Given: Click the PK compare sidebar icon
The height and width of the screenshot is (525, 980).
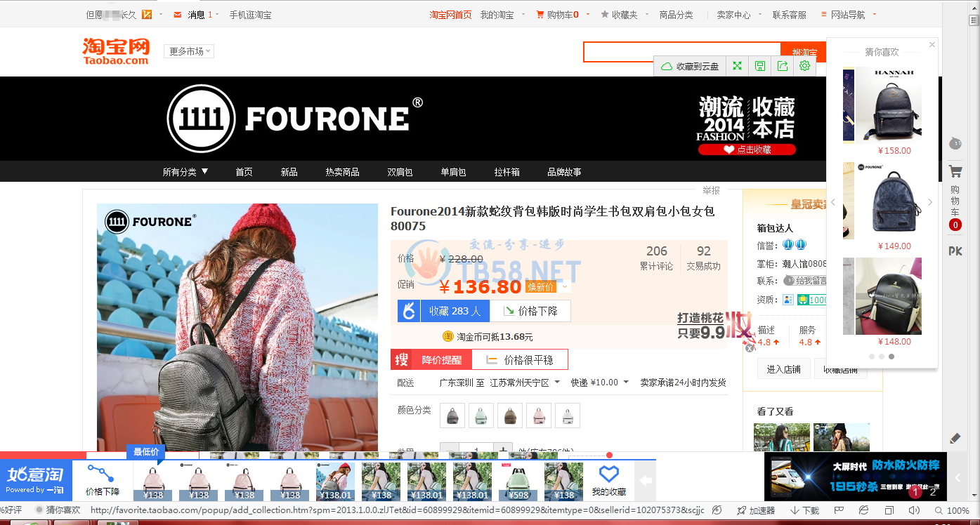Looking at the screenshot, I should [x=955, y=251].
